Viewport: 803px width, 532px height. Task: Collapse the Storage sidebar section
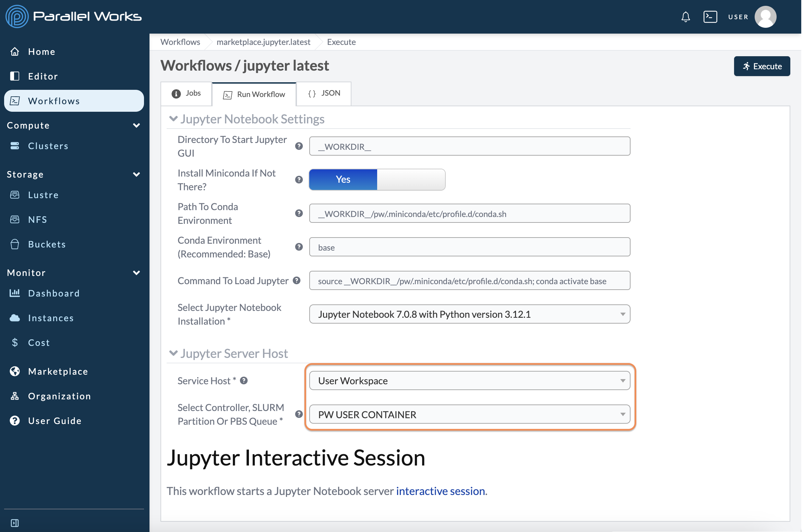(136, 174)
